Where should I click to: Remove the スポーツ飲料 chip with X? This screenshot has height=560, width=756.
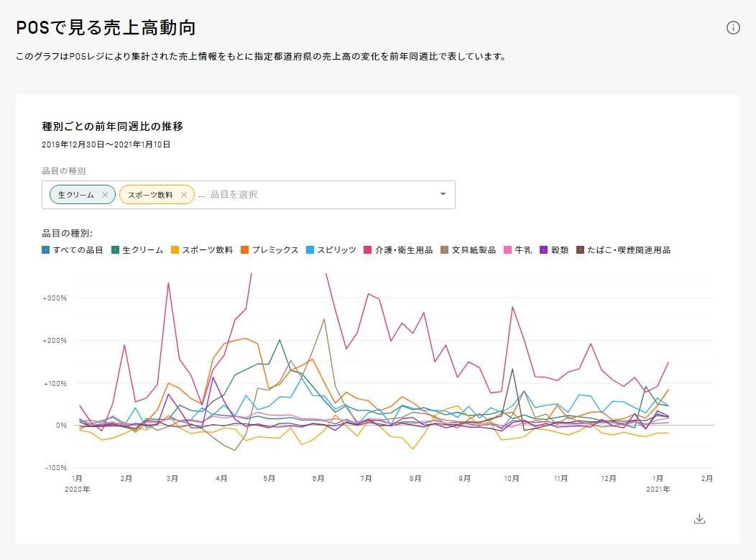184,195
